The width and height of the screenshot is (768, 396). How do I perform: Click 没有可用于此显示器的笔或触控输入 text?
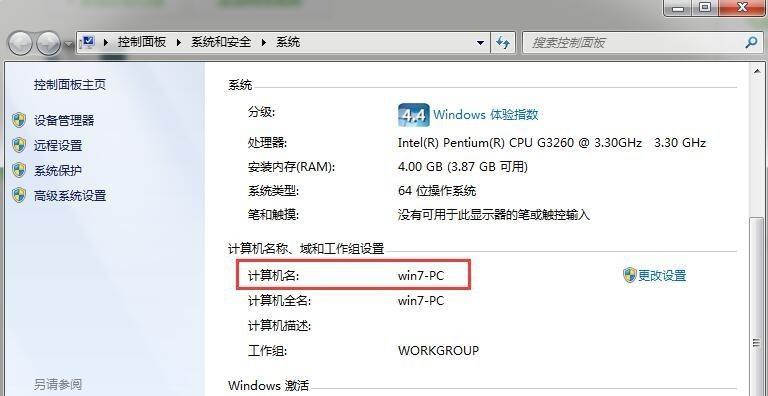pos(494,215)
